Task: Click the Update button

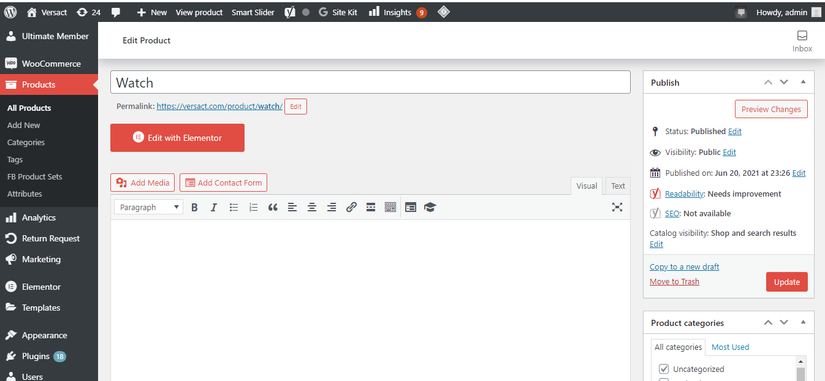Action: click(x=787, y=282)
